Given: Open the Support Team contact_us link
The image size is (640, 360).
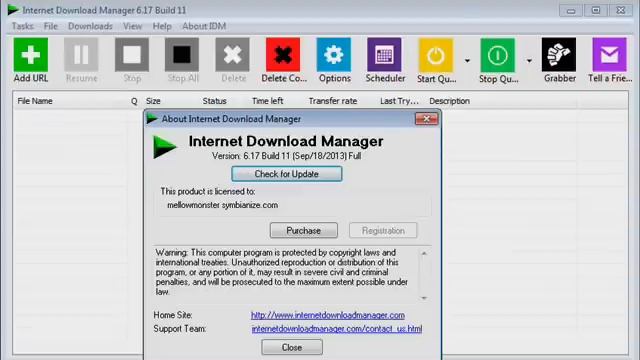Looking at the screenshot, I should (337, 329).
